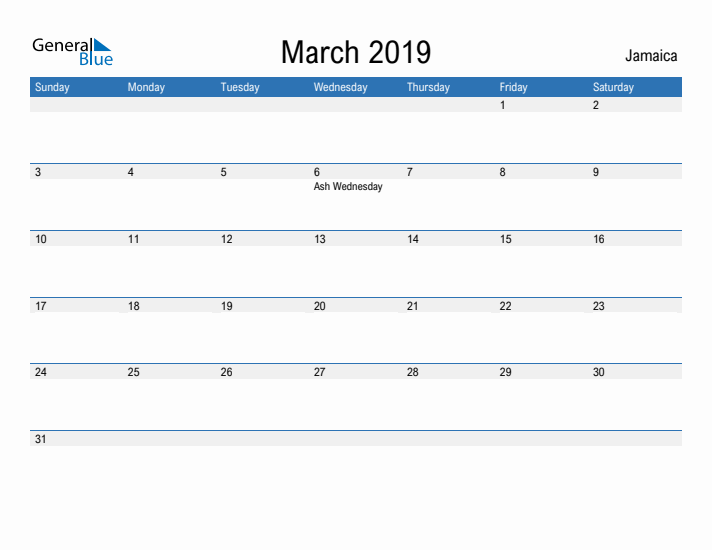Click the Sunday column header

pos(52,87)
